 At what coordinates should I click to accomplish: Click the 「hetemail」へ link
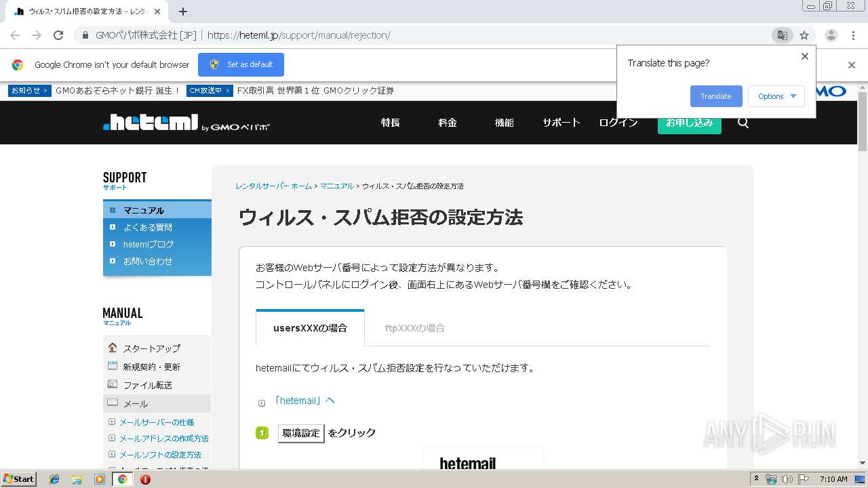pos(304,401)
